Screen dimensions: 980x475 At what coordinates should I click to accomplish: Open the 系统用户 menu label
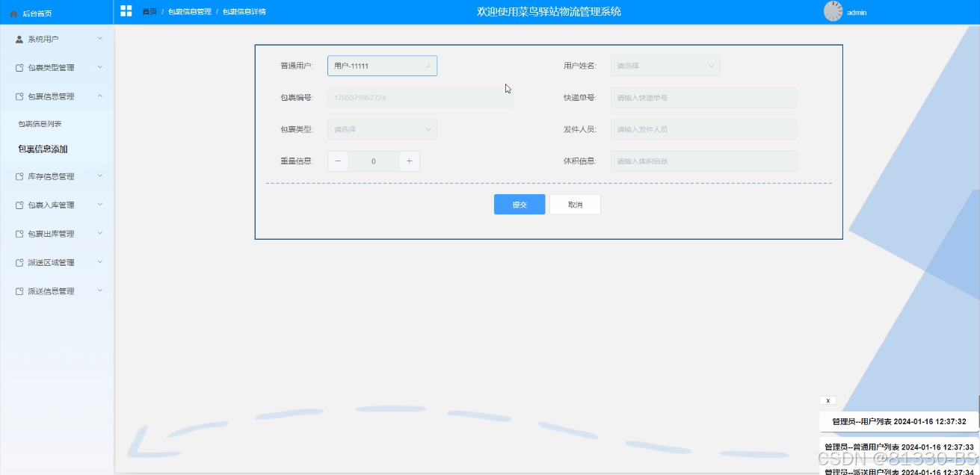(x=43, y=39)
